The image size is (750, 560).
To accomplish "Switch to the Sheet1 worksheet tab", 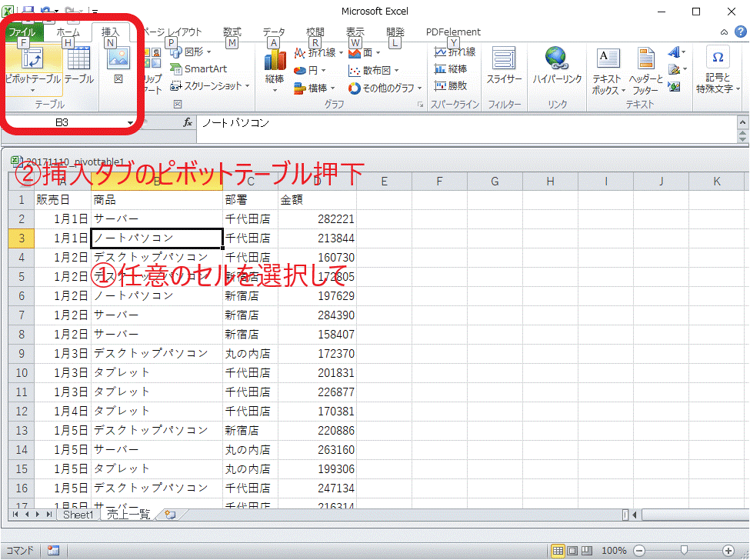I will click(x=78, y=515).
